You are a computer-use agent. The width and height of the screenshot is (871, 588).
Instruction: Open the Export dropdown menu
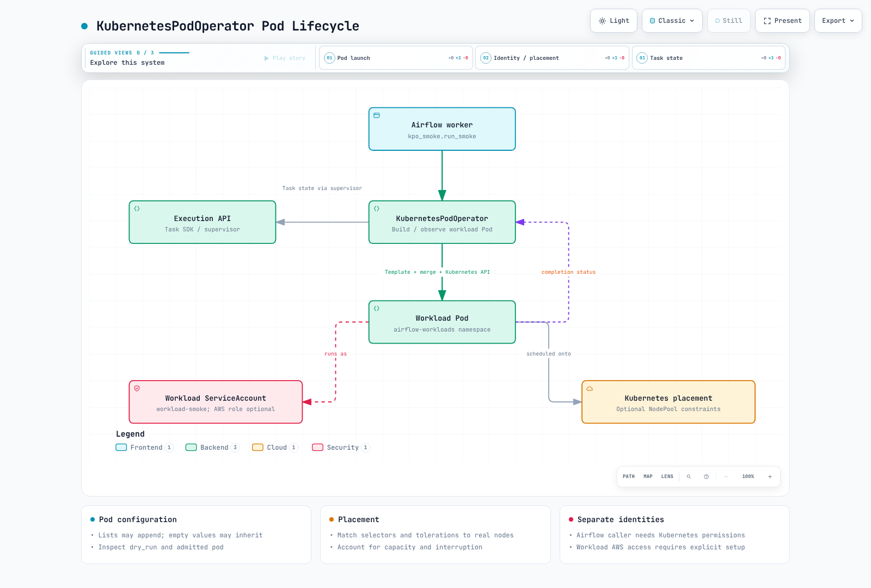tap(838, 21)
